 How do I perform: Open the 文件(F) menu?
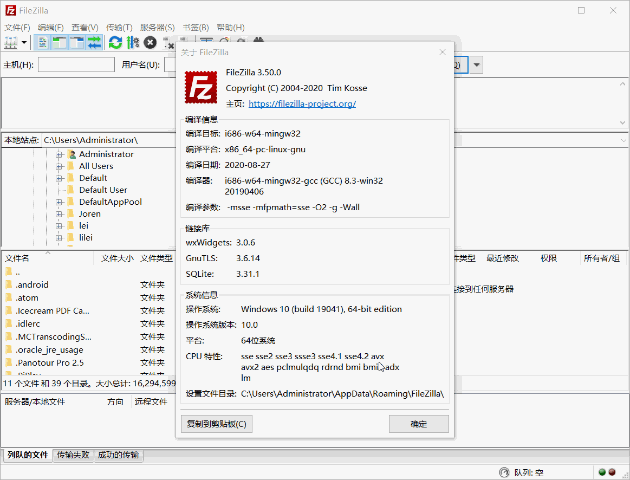tap(17, 27)
